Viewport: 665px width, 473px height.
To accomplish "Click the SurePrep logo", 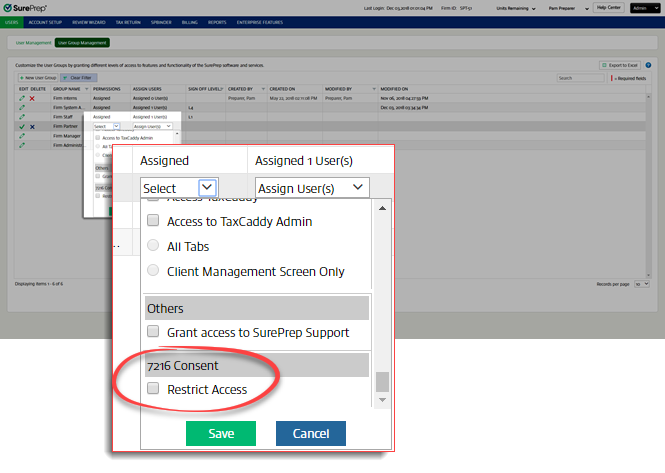I will pos(27,7).
